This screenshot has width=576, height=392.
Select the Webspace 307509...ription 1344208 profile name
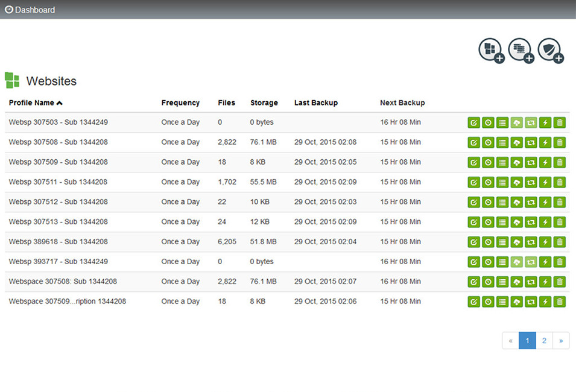point(67,302)
